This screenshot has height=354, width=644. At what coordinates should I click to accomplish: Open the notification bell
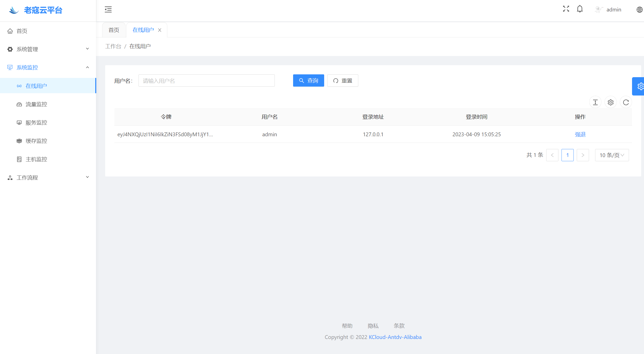(x=580, y=9)
